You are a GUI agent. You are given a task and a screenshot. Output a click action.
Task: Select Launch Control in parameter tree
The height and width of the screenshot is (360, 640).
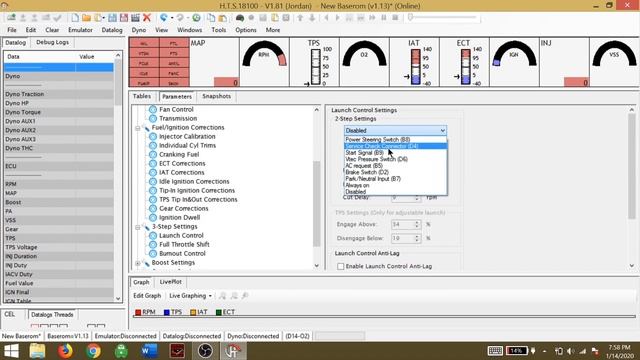tap(181, 236)
